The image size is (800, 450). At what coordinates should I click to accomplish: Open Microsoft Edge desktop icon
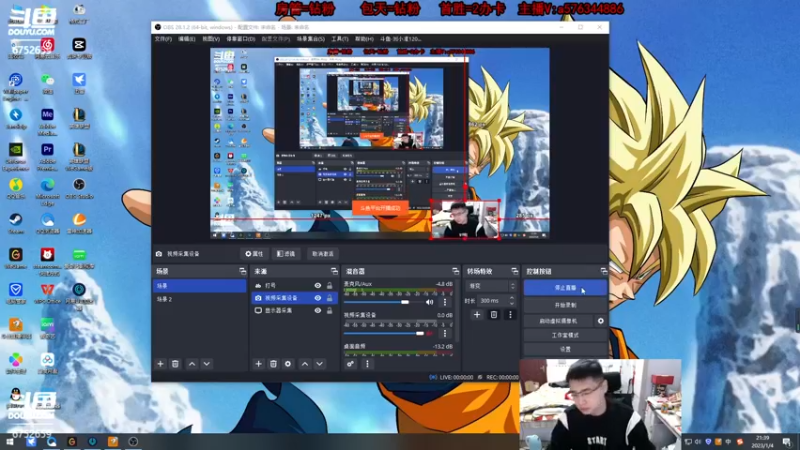[x=47, y=191]
